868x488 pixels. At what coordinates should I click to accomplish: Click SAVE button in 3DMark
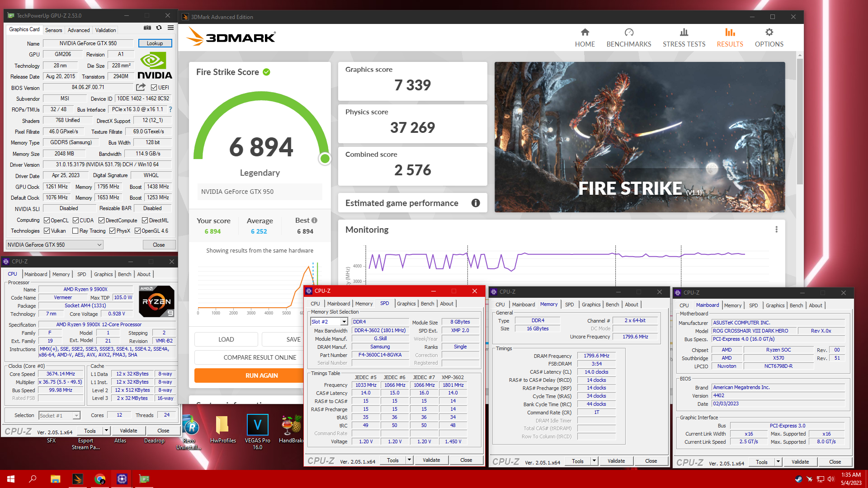293,339
